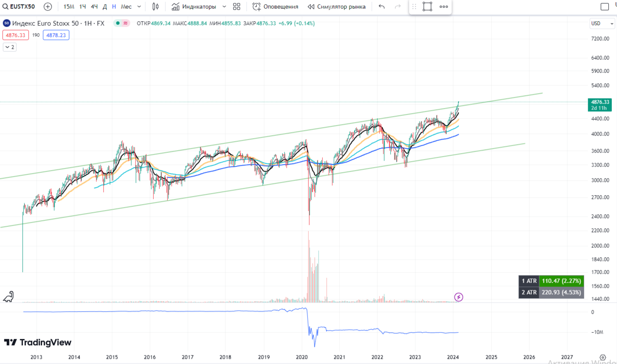The image size is (617, 364).
Task: Open indicator templates grid icon
Action: [x=237, y=6]
